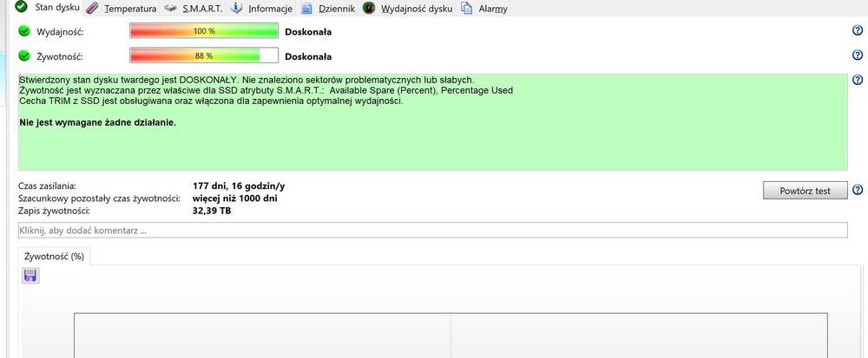Select the Żywotność (%) chart tab
868x358 pixels.
pyautogui.click(x=54, y=257)
